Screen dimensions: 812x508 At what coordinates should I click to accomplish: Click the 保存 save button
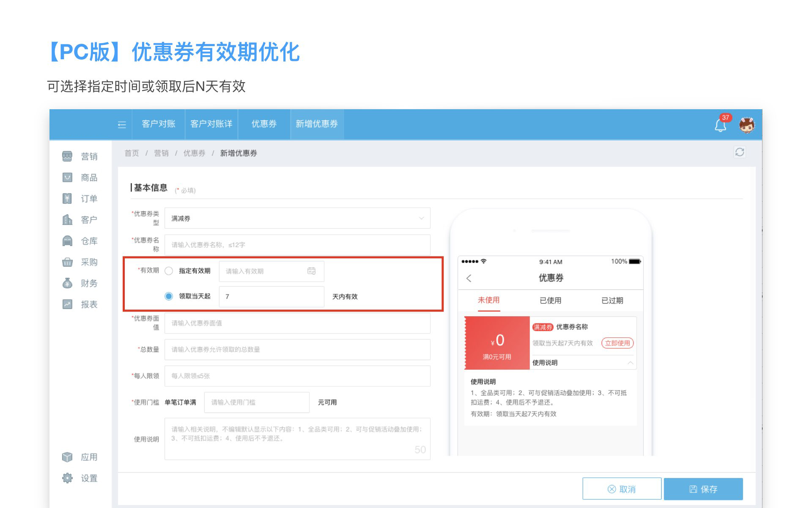703,489
